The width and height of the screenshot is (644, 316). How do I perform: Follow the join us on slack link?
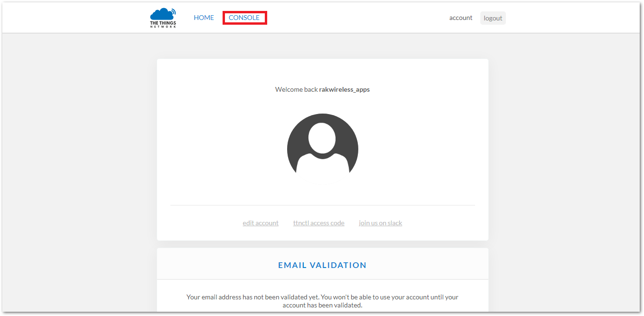[x=380, y=223]
